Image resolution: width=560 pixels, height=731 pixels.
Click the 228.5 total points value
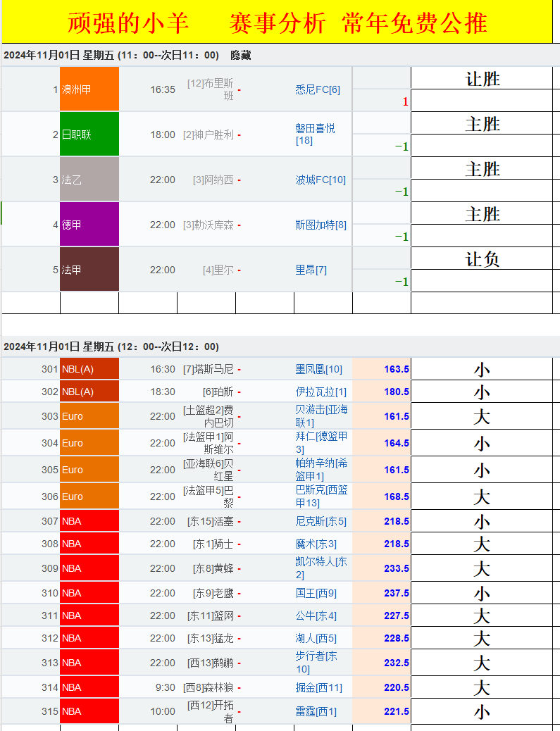tap(397, 638)
